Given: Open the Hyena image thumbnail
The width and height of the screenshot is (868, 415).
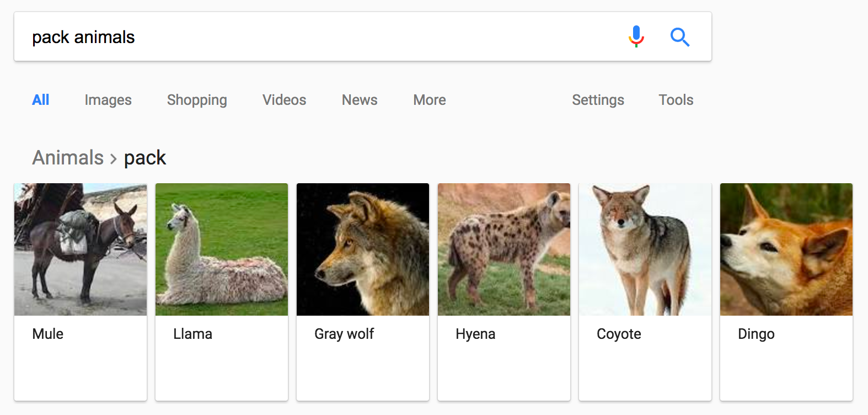Looking at the screenshot, I should click(x=504, y=249).
